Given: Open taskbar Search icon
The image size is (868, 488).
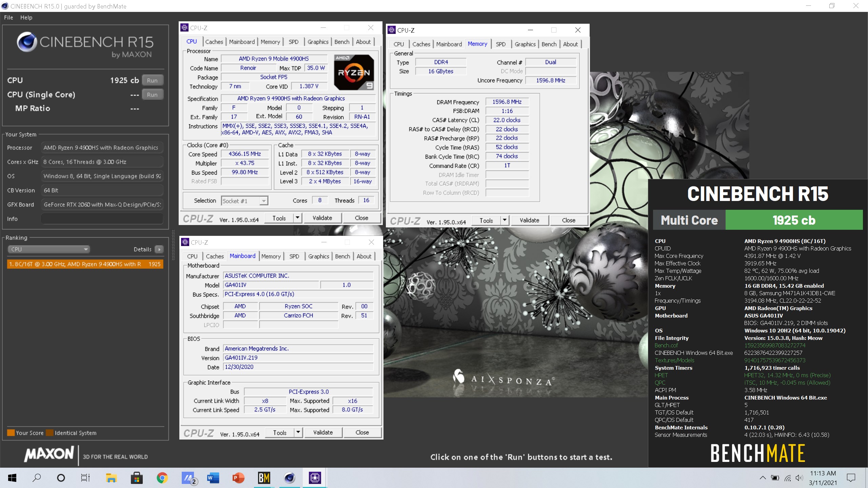Looking at the screenshot, I should point(37,478).
